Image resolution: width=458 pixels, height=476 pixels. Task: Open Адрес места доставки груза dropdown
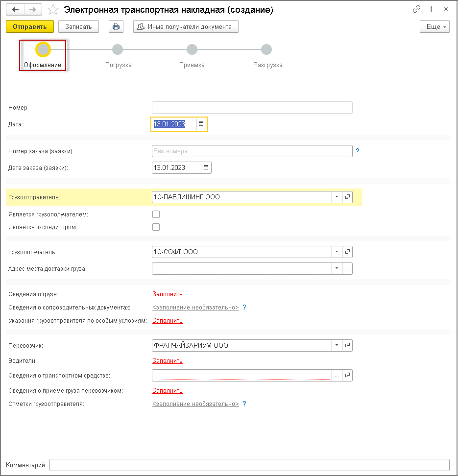coord(337,268)
